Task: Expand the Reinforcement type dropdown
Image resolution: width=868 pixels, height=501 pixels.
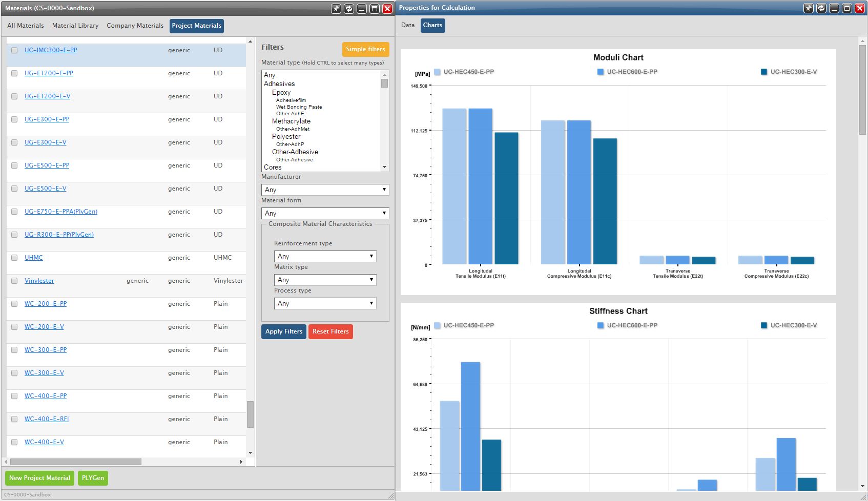Action: point(325,256)
